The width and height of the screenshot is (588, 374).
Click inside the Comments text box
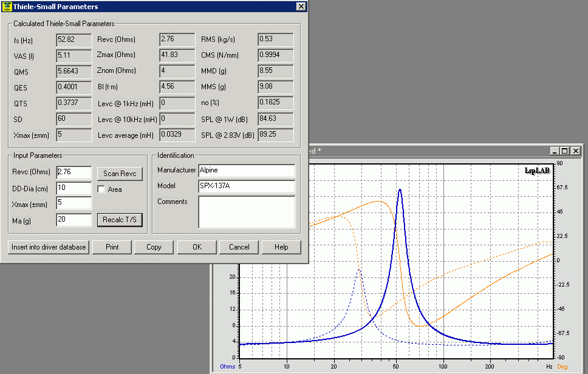point(247,211)
